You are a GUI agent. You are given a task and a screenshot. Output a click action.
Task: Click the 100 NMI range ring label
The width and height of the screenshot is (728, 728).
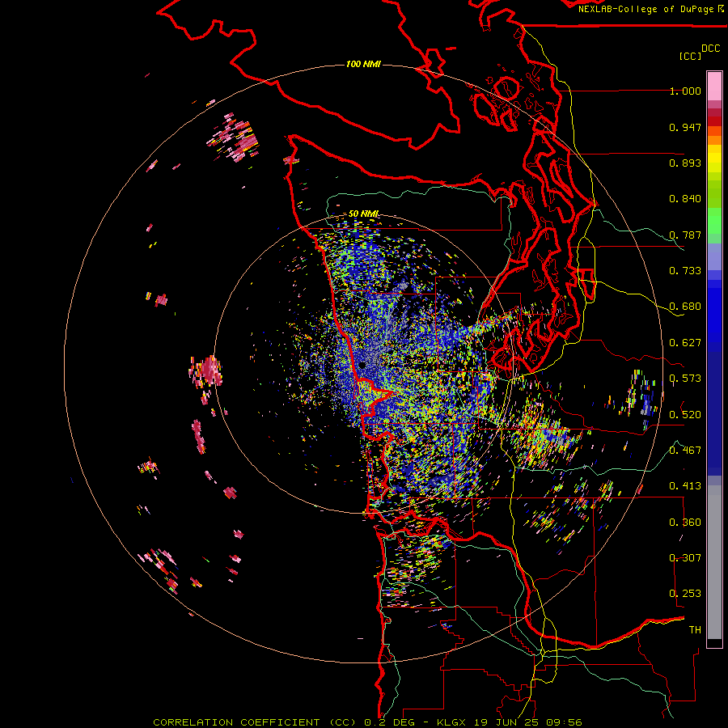363,64
